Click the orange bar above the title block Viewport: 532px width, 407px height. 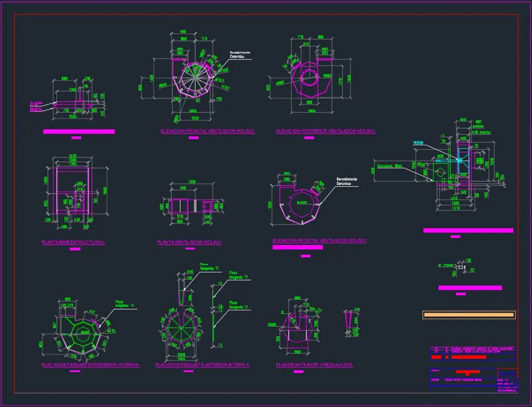pyautogui.click(x=469, y=314)
